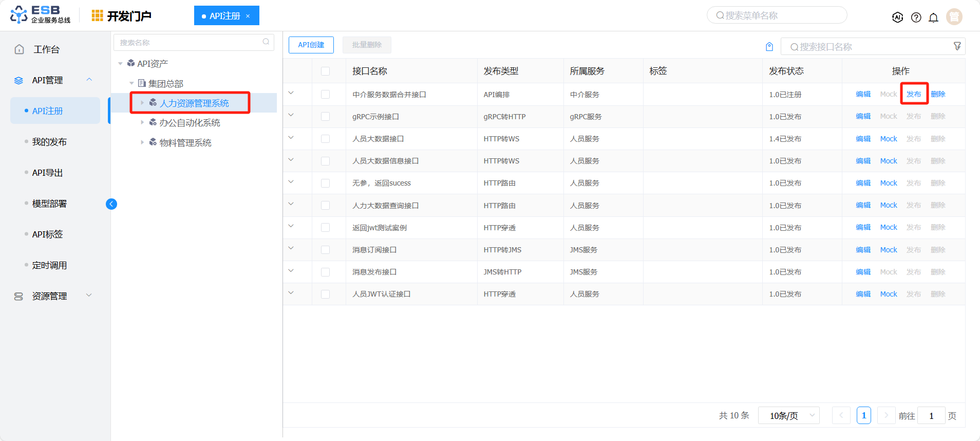Click 发布 for 中介服务数据合并接口

point(913,94)
